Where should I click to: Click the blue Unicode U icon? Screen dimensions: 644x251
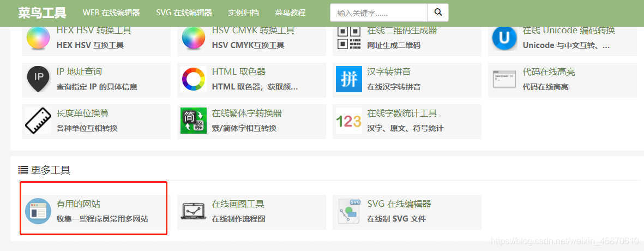coord(504,38)
